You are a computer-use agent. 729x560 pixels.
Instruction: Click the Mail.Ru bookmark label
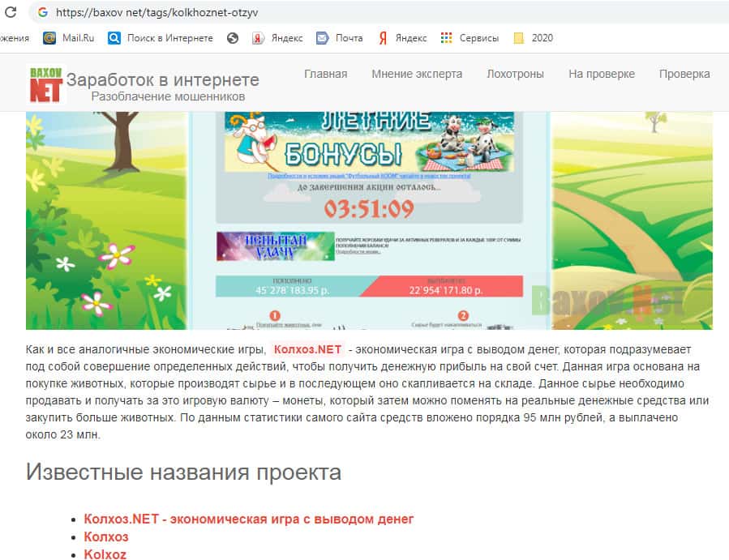click(x=78, y=38)
